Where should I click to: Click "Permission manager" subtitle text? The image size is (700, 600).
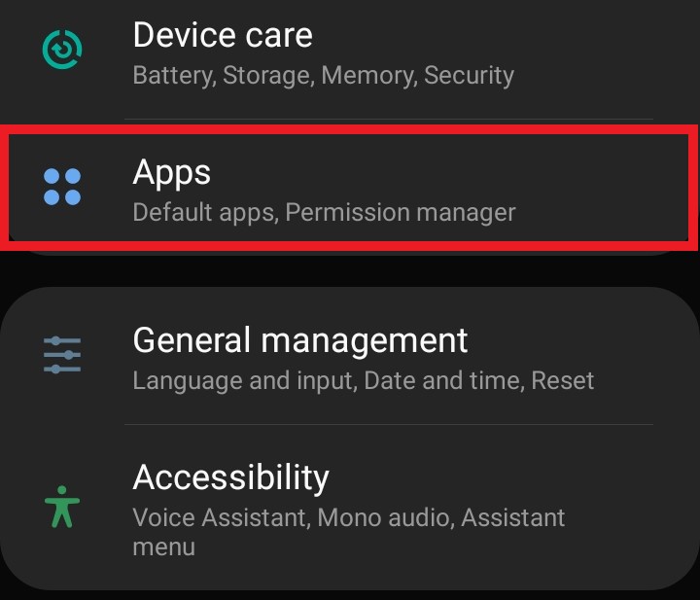tap(401, 211)
